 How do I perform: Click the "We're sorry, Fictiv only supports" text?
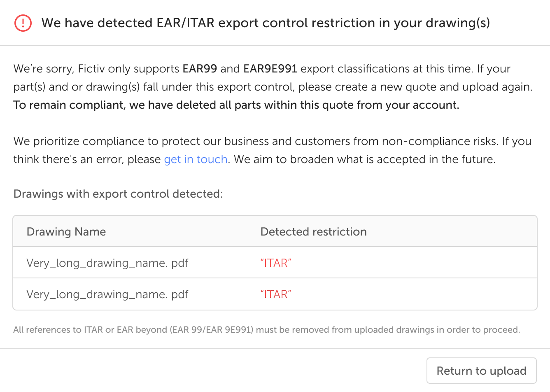point(96,69)
